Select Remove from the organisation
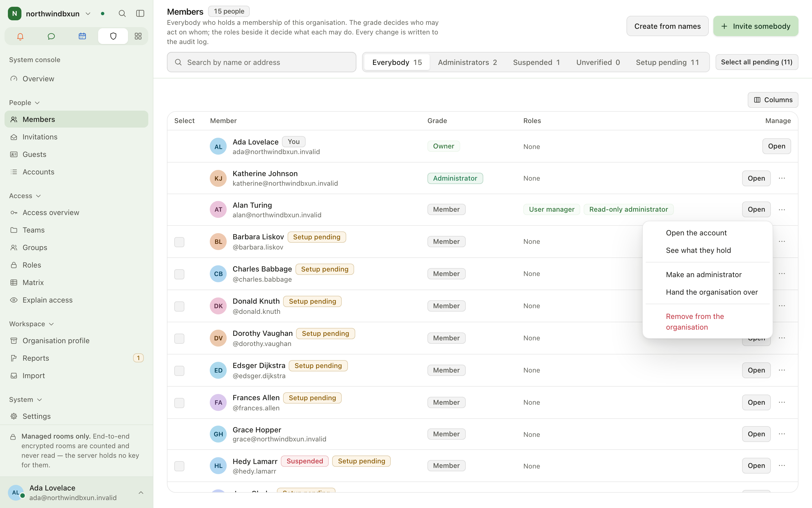This screenshot has height=508, width=812. [707, 321]
